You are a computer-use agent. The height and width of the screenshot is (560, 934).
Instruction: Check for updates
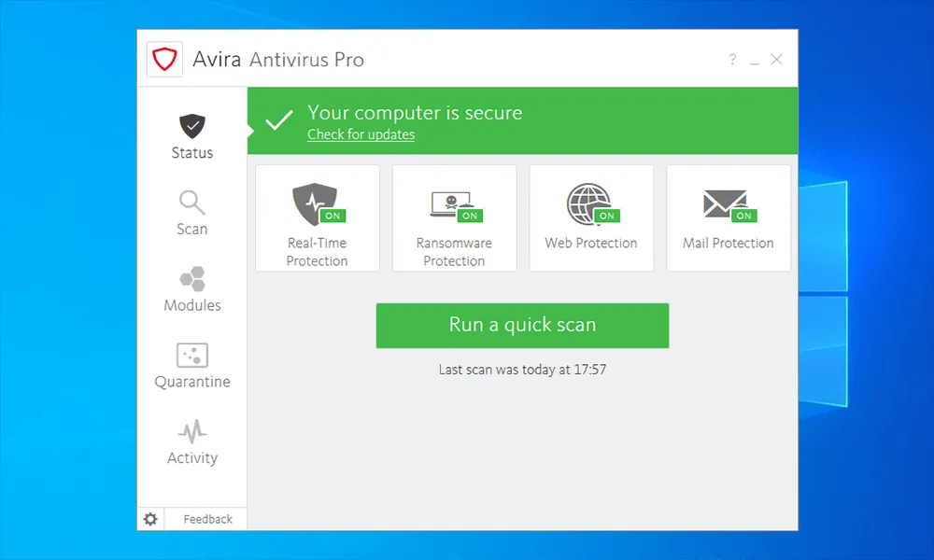coord(361,134)
